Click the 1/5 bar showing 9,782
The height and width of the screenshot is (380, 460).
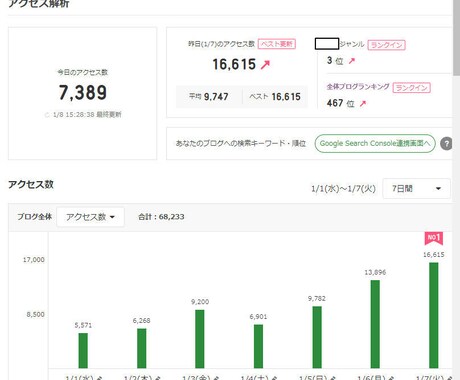[x=317, y=337]
